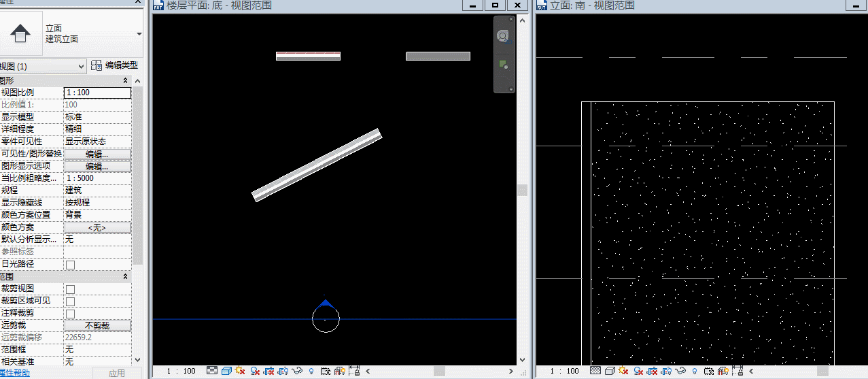Toggle Shadows in south elevation view bar
868x379 pixels.
coord(638,371)
